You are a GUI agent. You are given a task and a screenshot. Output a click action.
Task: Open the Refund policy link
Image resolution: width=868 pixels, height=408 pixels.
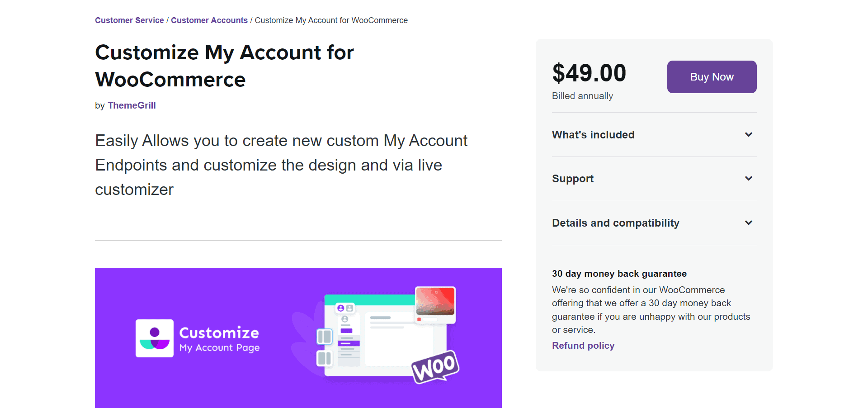(x=583, y=346)
